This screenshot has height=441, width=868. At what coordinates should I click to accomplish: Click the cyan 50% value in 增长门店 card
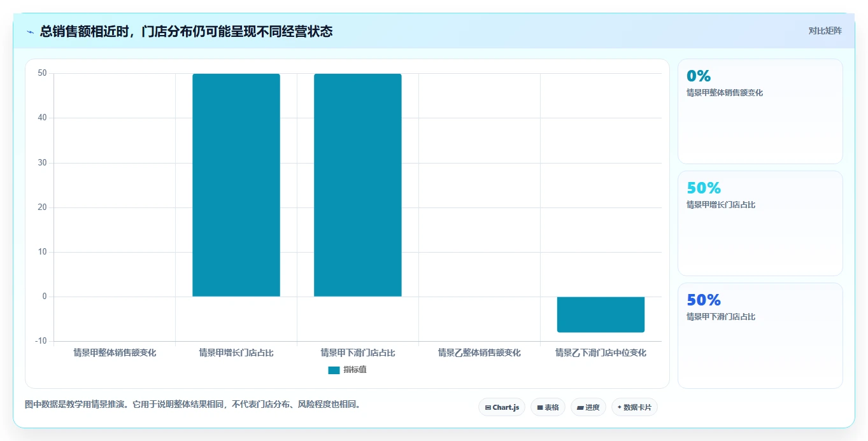tap(704, 188)
